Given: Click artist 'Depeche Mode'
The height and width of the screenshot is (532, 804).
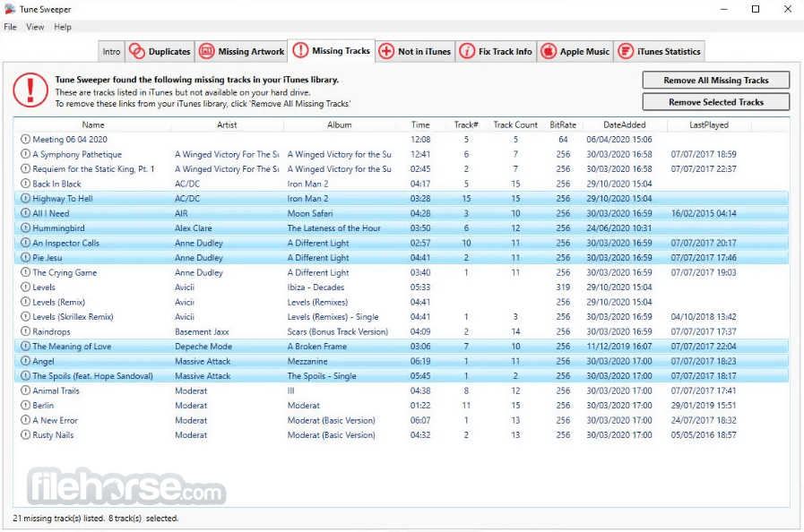Looking at the screenshot, I should (x=203, y=347).
